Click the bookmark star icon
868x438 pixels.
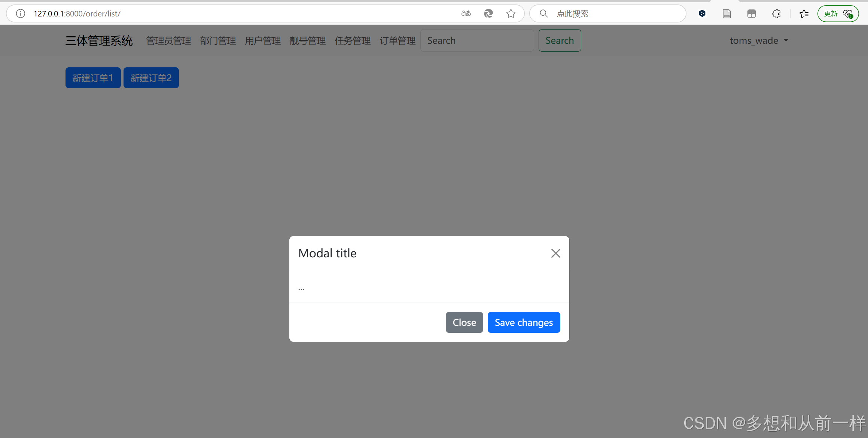point(511,13)
